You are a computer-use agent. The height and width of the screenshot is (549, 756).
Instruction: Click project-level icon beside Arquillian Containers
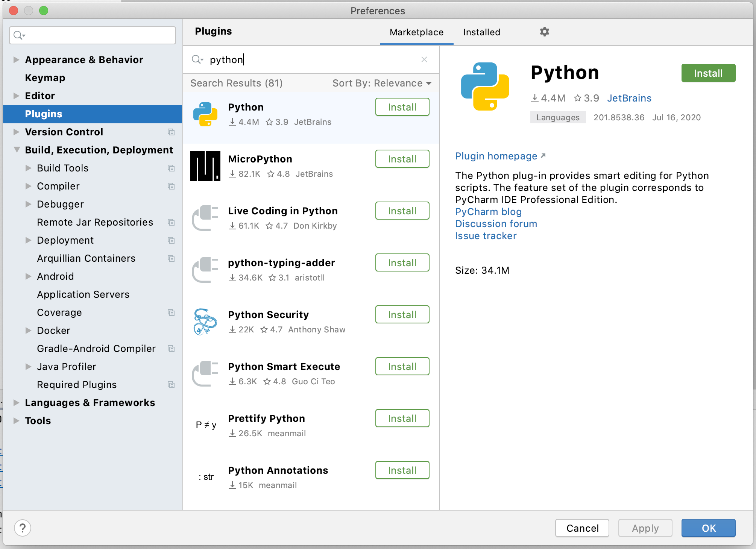point(171,258)
